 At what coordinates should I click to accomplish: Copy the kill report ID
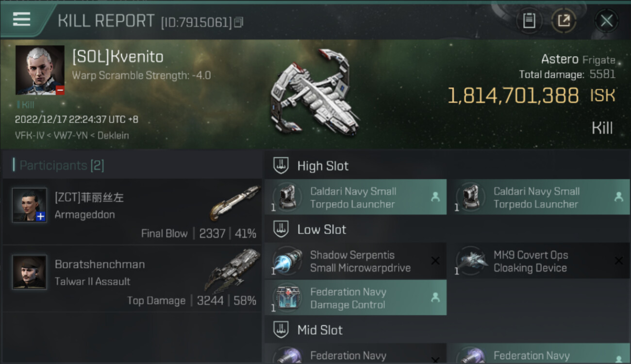tap(238, 22)
